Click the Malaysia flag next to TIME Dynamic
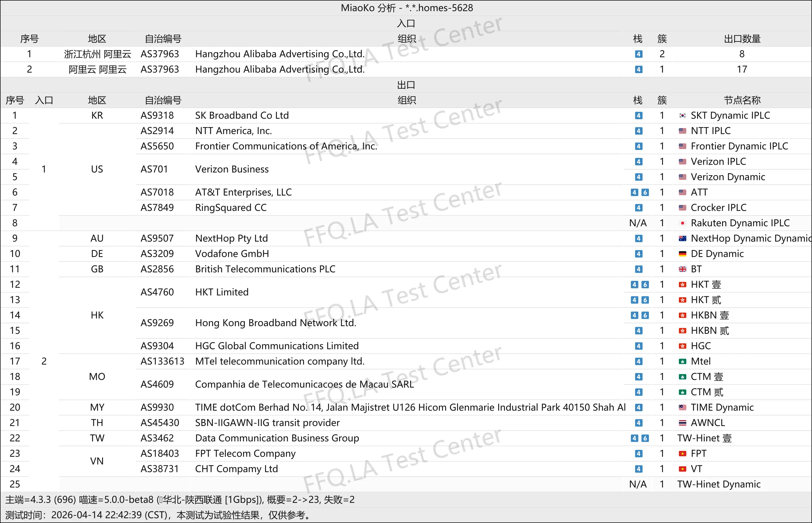Viewport: 812px width, 523px height. tap(682, 407)
